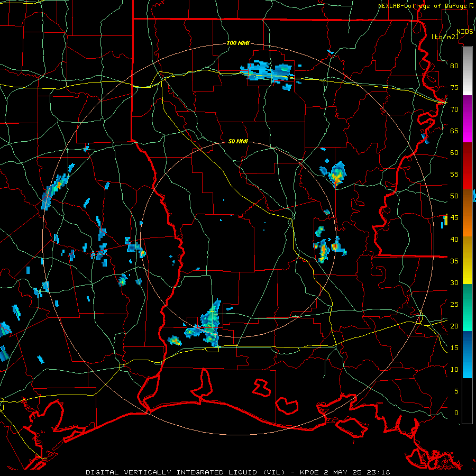Click the "NIDS" label above the scale
The width and height of the screenshot is (476, 476).
click(465, 32)
